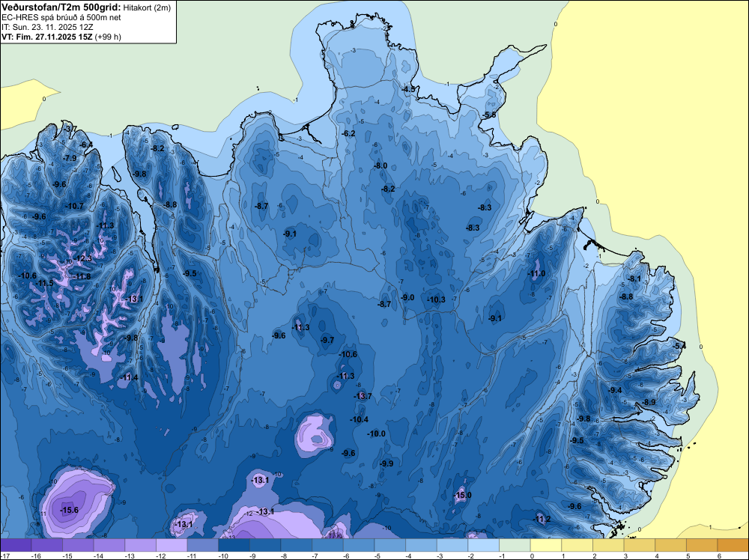The height and width of the screenshot is (560, 749).
Task: Click the -8.1 temperature value on map
Action: click(634, 279)
